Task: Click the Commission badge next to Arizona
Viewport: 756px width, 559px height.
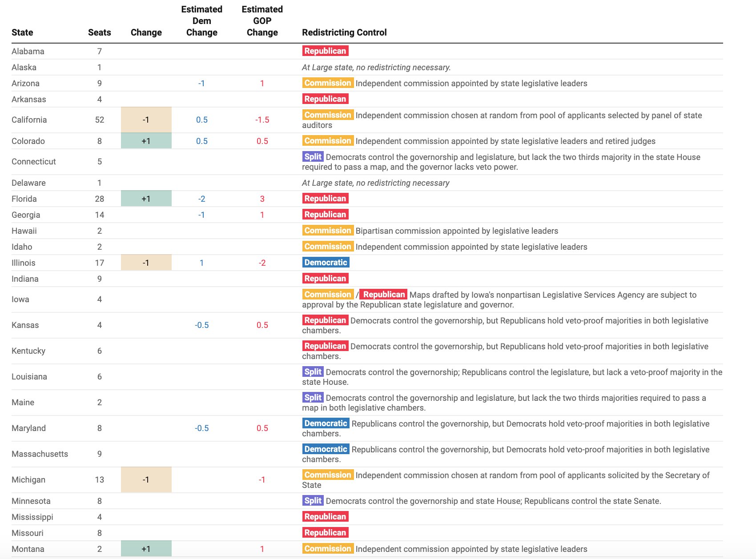Action: [328, 83]
